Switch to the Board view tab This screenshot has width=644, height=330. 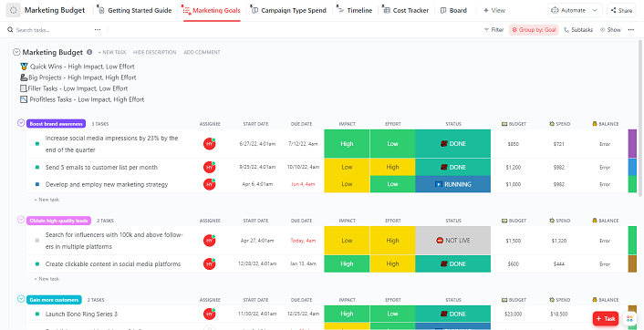(x=453, y=10)
